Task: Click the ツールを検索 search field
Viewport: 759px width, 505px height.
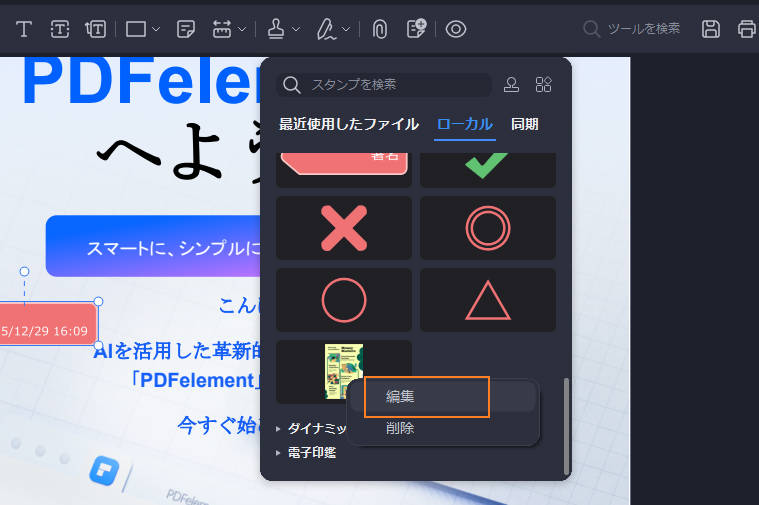Action: (631, 29)
